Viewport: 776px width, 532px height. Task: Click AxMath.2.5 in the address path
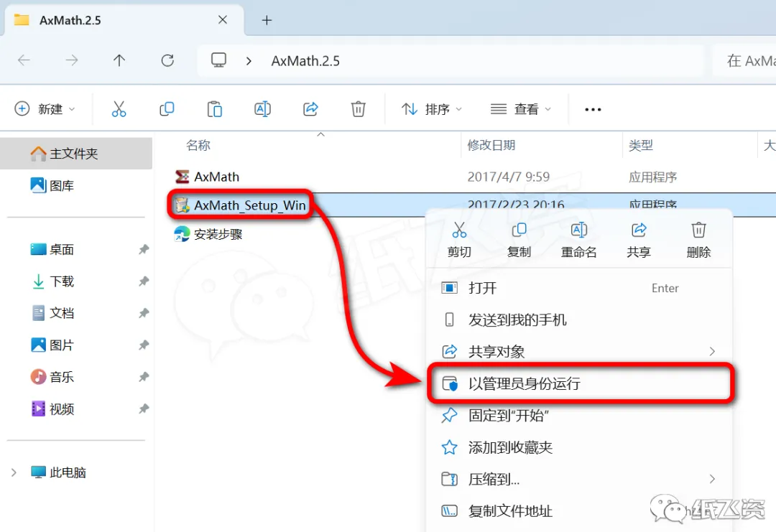tap(305, 61)
